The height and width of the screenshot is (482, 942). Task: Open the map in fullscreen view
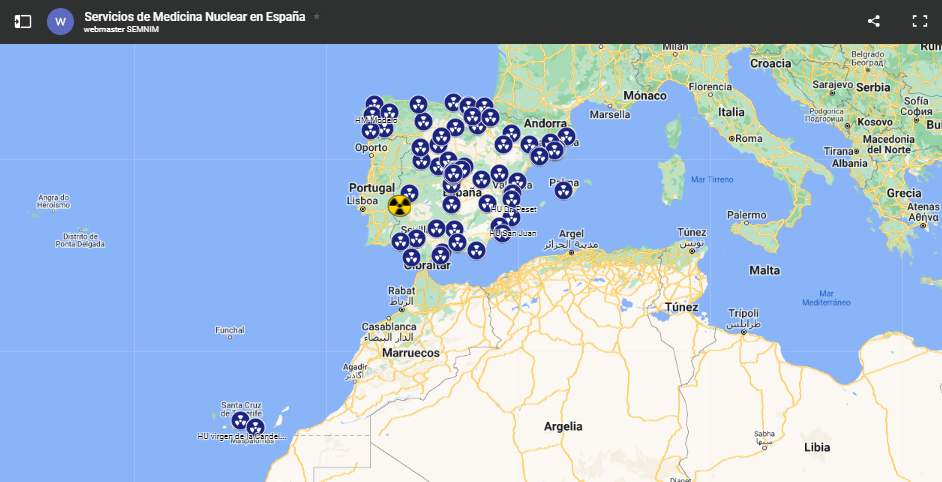coord(919,21)
